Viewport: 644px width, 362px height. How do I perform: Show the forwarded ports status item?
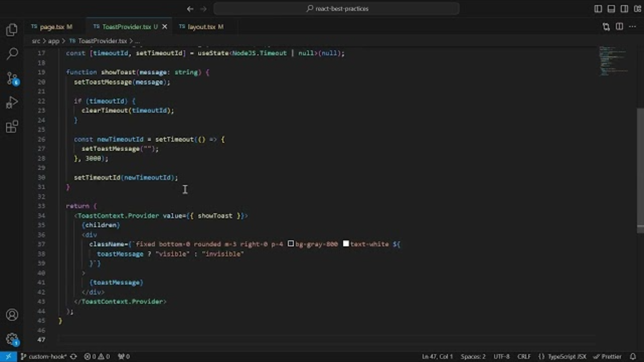124,356
